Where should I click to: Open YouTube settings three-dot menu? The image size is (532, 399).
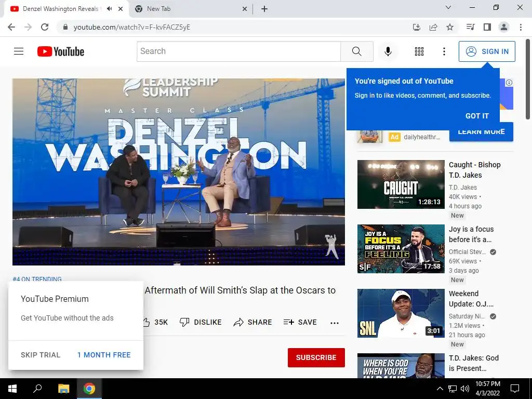(444, 51)
